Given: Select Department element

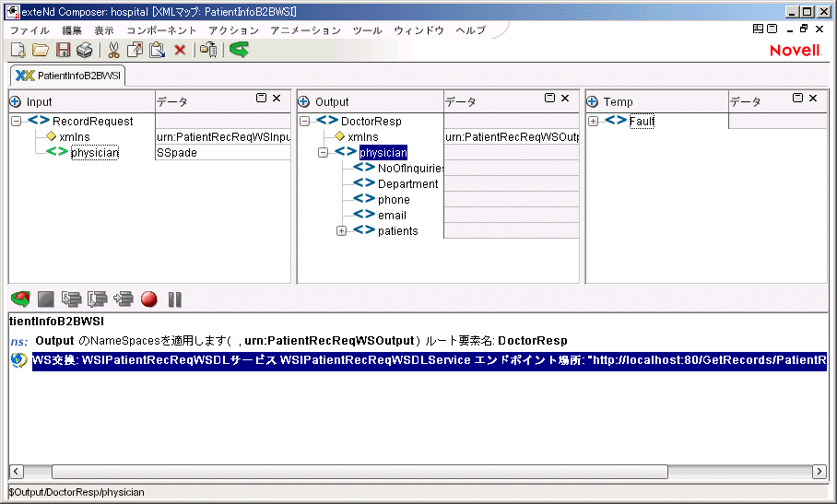Looking at the screenshot, I should (x=407, y=184).
